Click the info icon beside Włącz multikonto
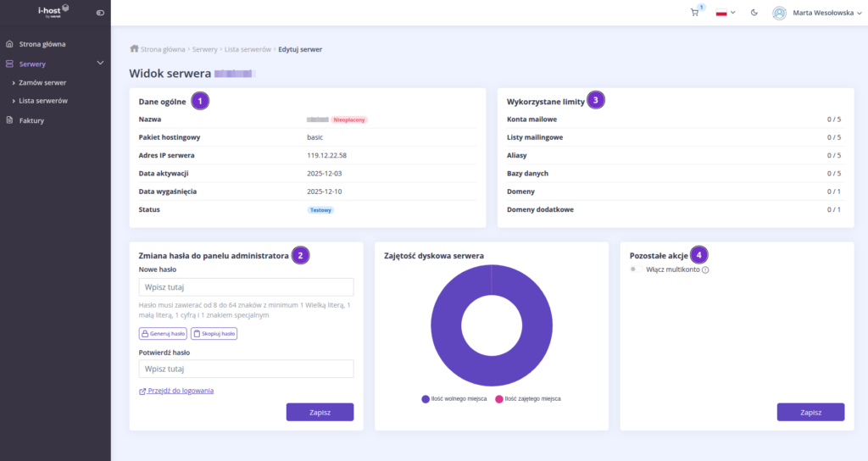 (705, 270)
